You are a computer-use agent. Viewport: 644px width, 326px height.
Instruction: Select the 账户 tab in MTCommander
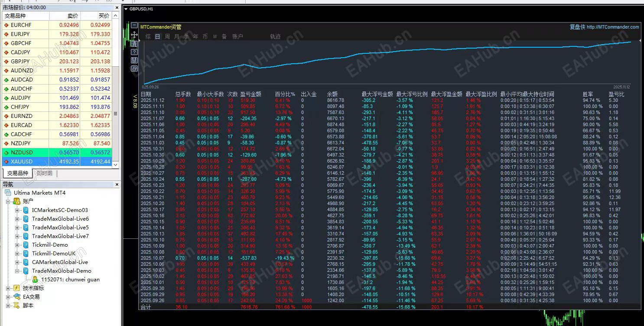(x=238, y=37)
